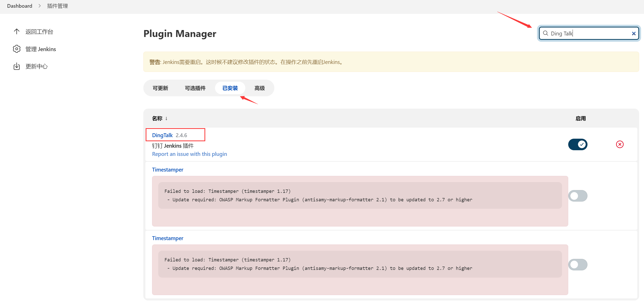Switch to the 可选插件 tab
644x302 pixels.
195,88
